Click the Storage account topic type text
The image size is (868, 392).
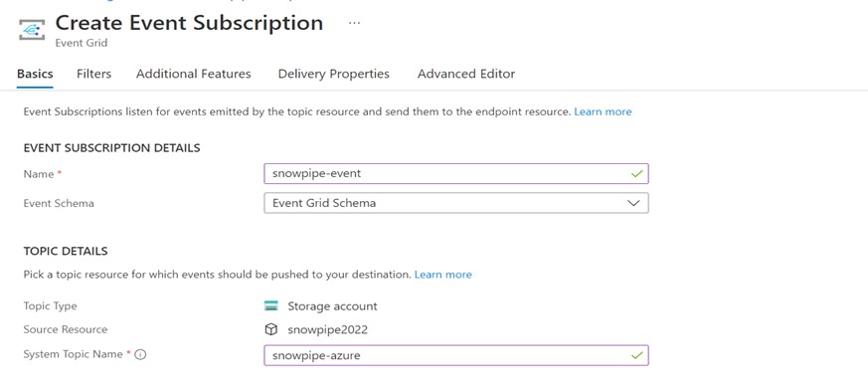tap(332, 306)
